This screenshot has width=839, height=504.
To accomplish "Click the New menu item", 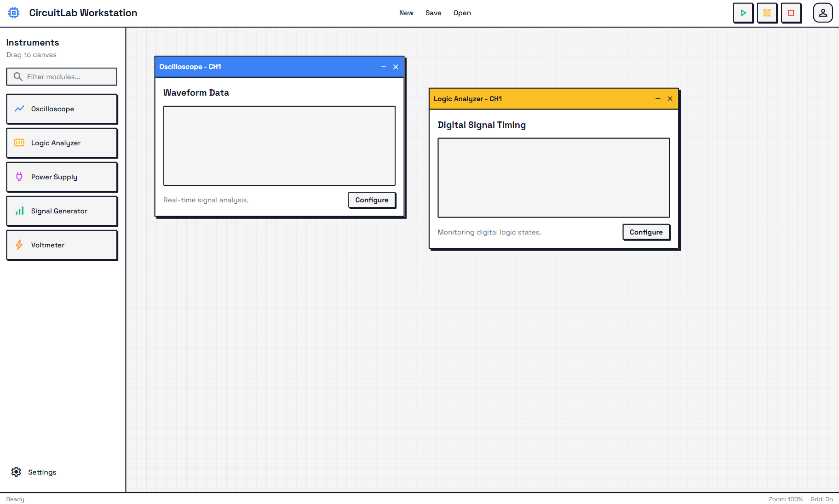I will pos(406,13).
